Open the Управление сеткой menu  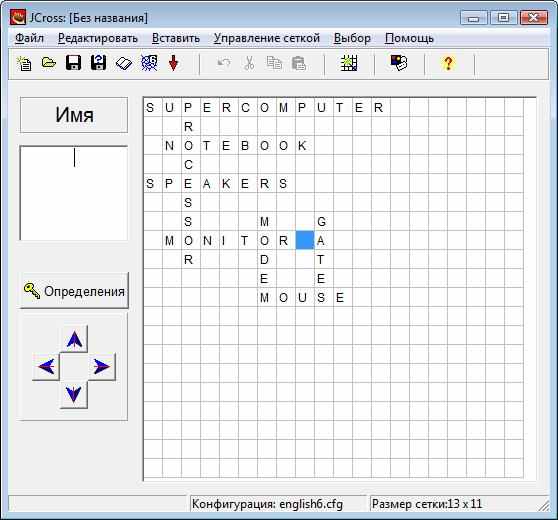tap(267, 38)
